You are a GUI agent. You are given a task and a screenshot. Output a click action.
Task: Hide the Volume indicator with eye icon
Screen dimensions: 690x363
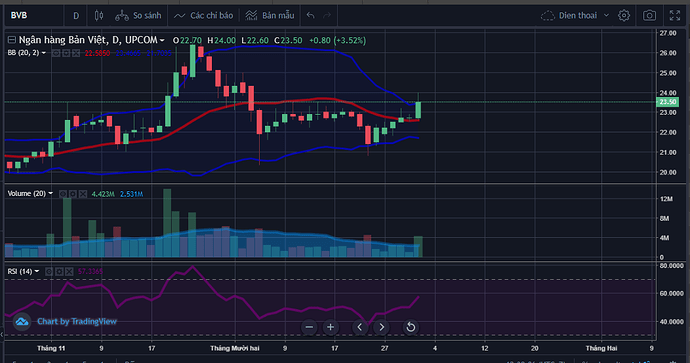(62, 194)
